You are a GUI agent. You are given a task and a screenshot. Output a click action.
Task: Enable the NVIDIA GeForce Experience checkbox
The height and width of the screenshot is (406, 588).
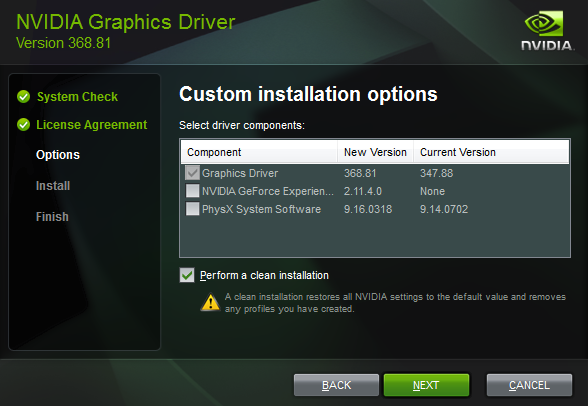192,191
